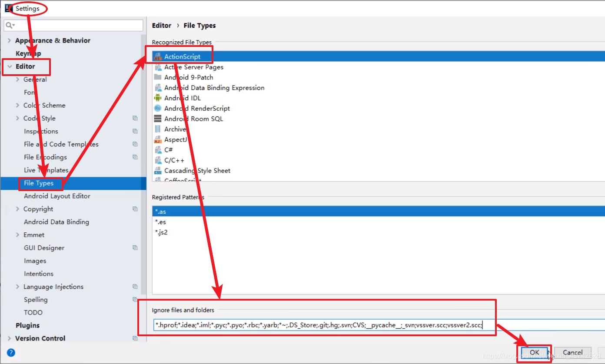Click the project icon beside Version Control
The height and width of the screenshot is (364, 605).
tap(135, 338)
